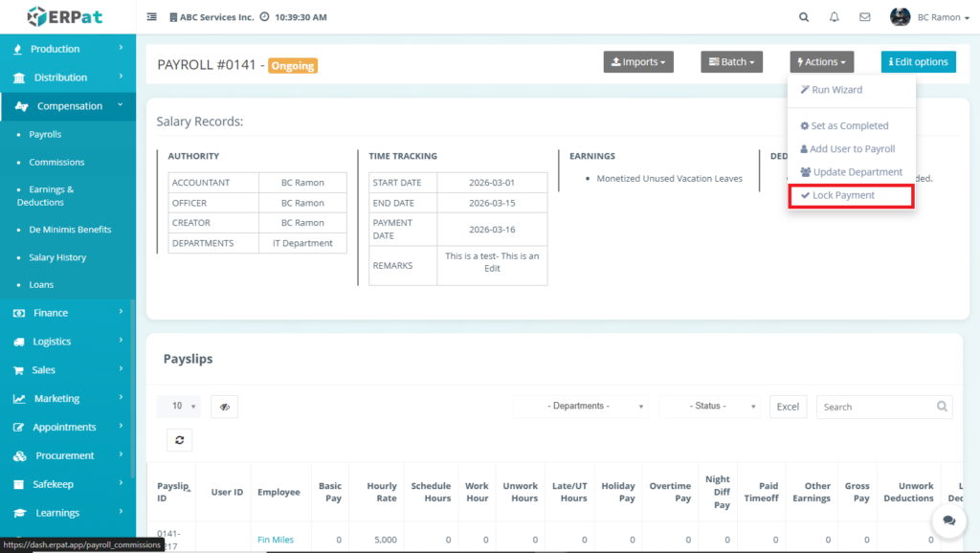This screenshot has width=980, height=553.
Task: Choose Set as Completed menu option
Action: (x=850, y=126)
